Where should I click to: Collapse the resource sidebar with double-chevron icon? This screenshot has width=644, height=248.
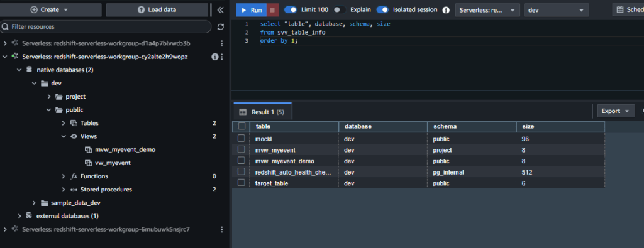pos(221,10)
